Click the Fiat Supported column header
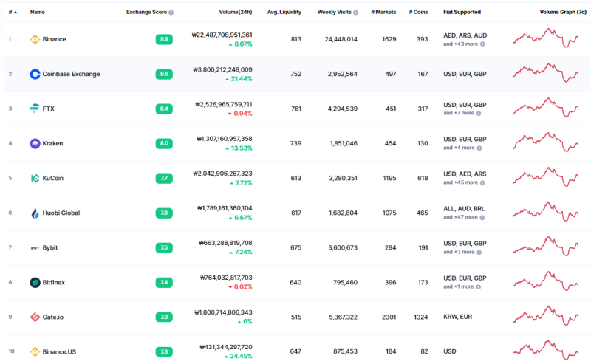 coord(462,12)
